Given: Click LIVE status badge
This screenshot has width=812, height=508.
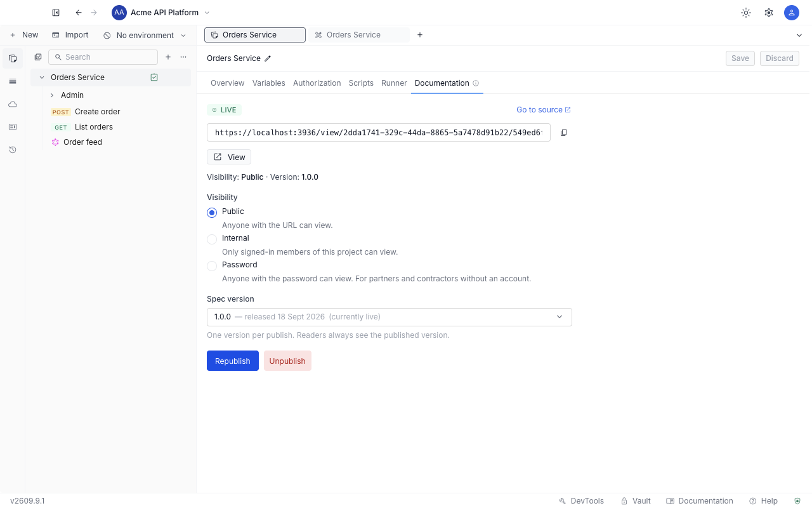Looking at the screenshot, I should tap(224, 110).
